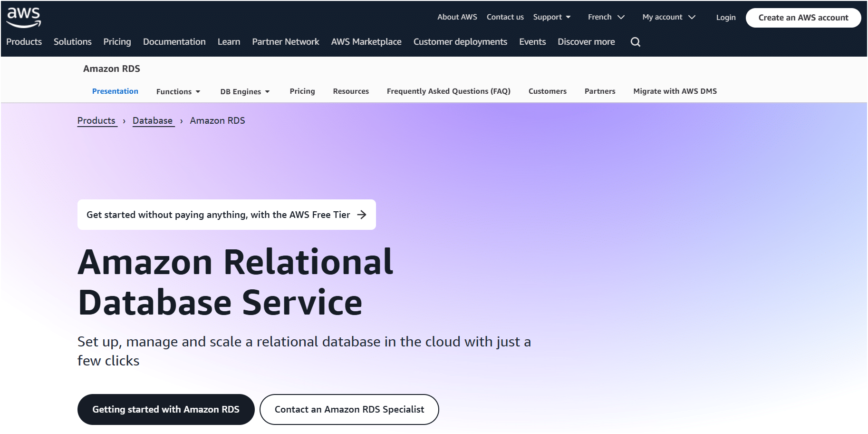868x434 pixels.
Task: Open the Documentation menu
Action: point(174,42)
